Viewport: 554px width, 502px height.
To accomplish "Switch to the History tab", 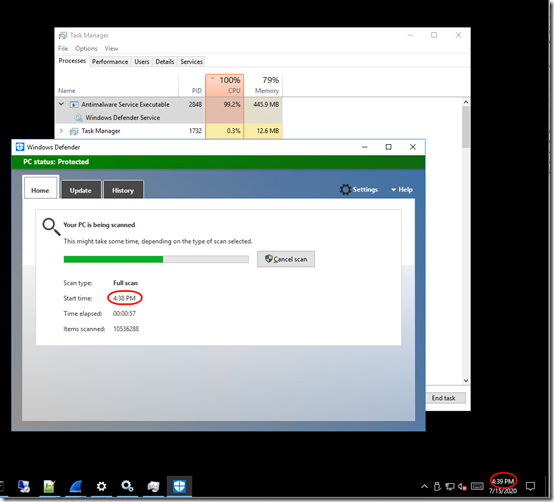I will pyautogui.click(x=123, y=190).
